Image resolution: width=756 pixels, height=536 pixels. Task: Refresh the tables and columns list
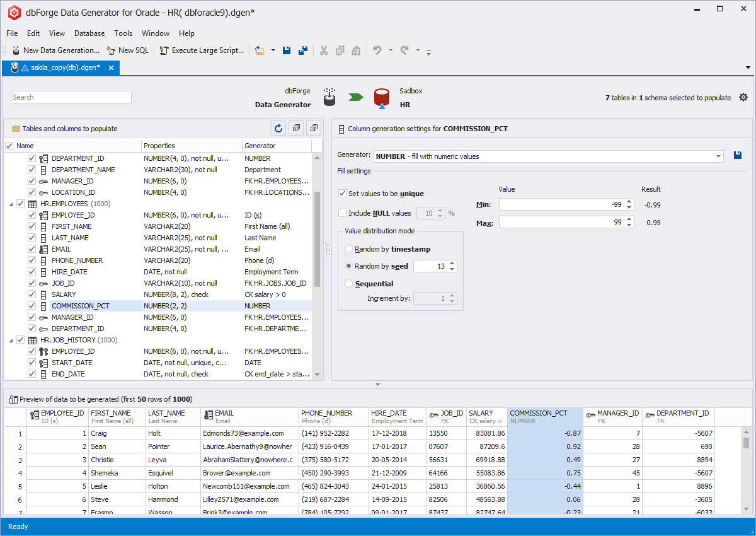coord(278,129)
